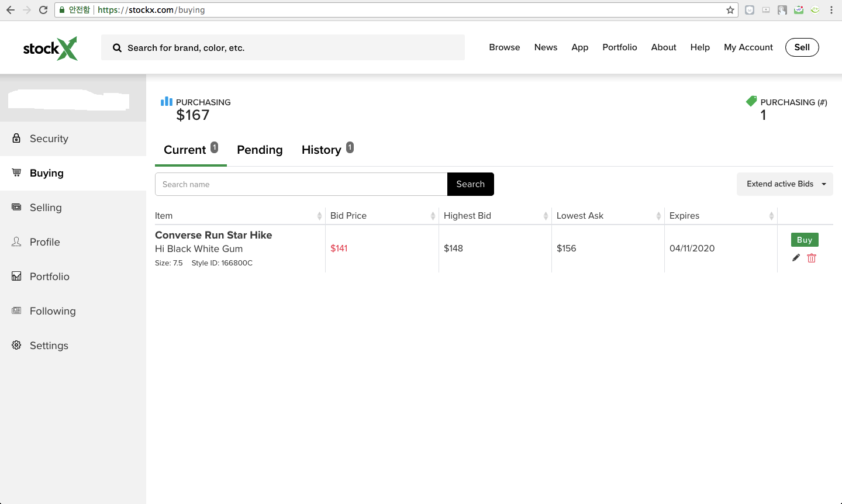Screen dimensions: 842x504
Task: Reload the page with refresh icon
Action: [x=43, y=10]
